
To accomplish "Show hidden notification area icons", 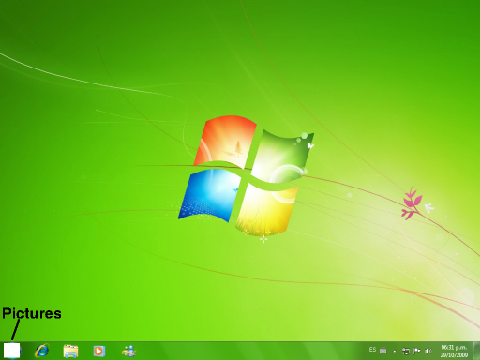I will (x=395, y=351).
